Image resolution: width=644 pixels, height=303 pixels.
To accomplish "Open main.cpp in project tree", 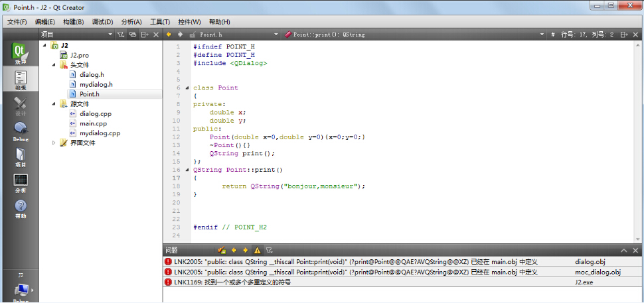I will 93,123.
